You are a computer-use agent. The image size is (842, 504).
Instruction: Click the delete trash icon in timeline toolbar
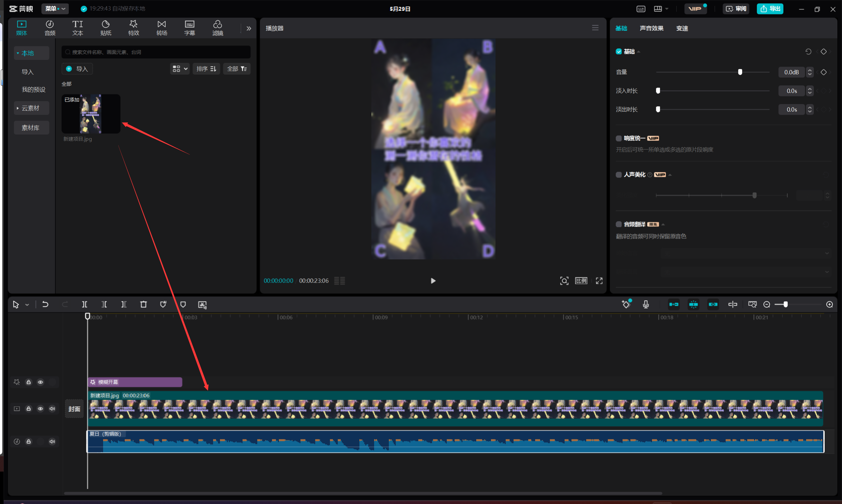(144, 304)
